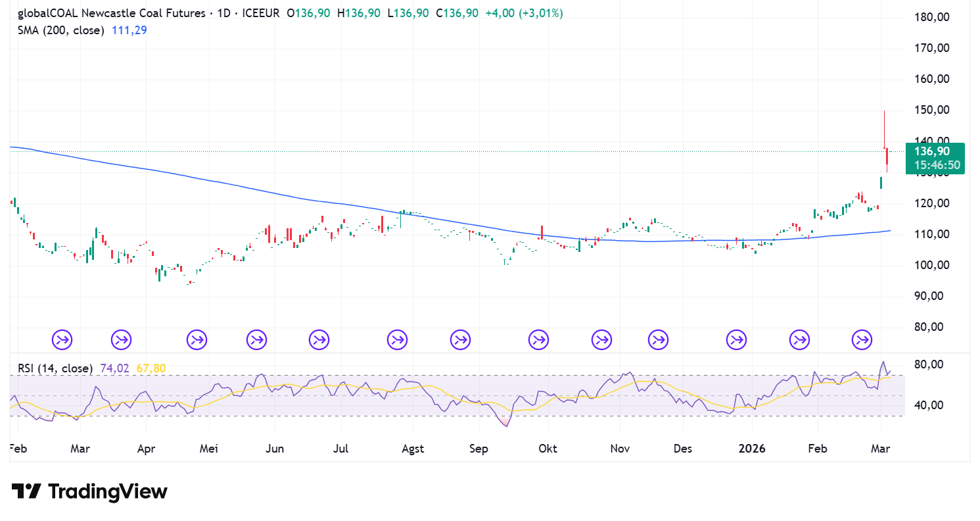The width and height of the screenshot is (980, 521).
Task: Click the first contract rollover icon before Mar 2025
Action: (62, 340)
